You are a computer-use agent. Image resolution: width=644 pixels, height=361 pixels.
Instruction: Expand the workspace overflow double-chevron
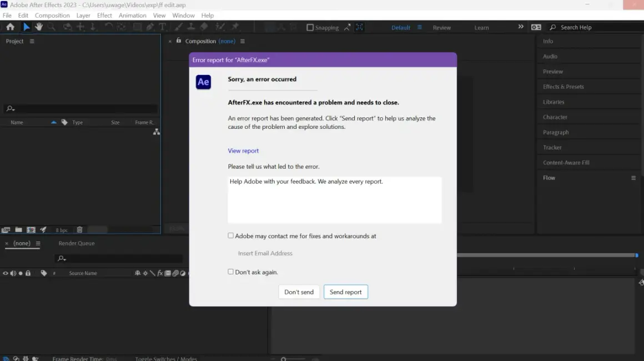521,27
